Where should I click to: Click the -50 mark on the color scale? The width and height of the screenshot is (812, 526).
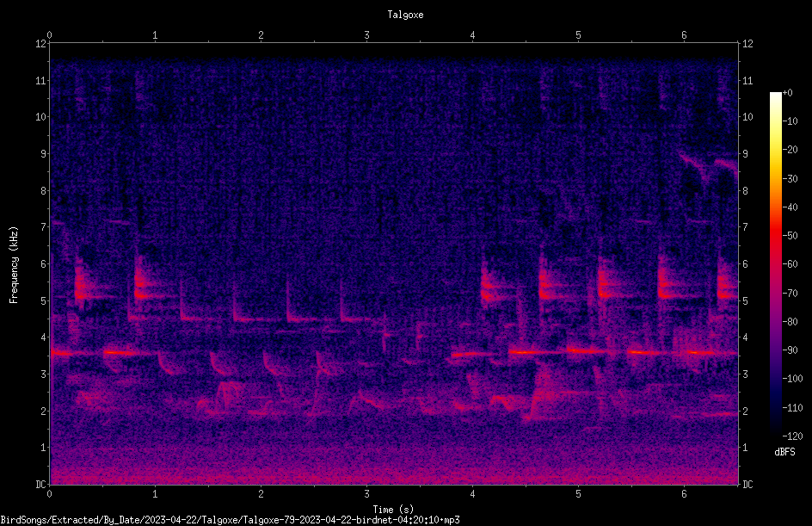pyautogui.click(x=790, y=236)
